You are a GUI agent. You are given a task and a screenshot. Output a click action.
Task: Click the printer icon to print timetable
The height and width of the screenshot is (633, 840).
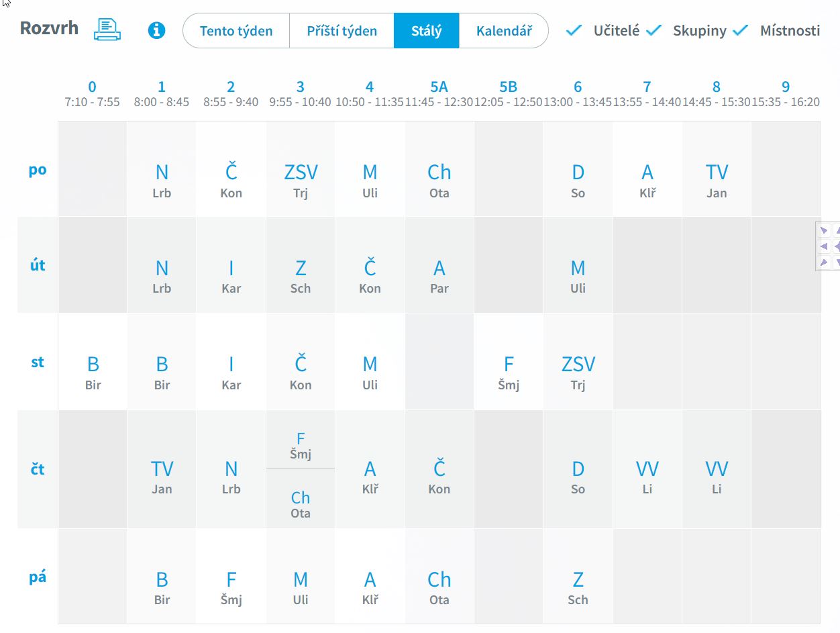coord(107,30)
